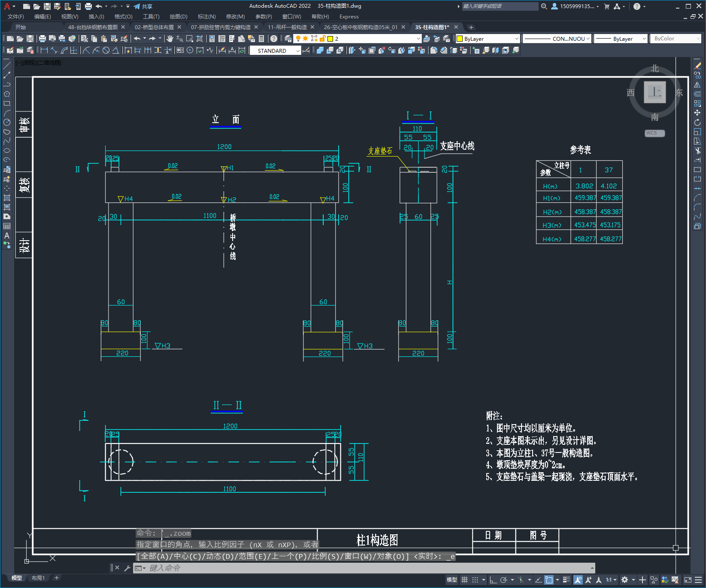Viewport: 706px width, 588px height.
Task: Click the Radius dimension tool
Action: (x=86, y=50)
